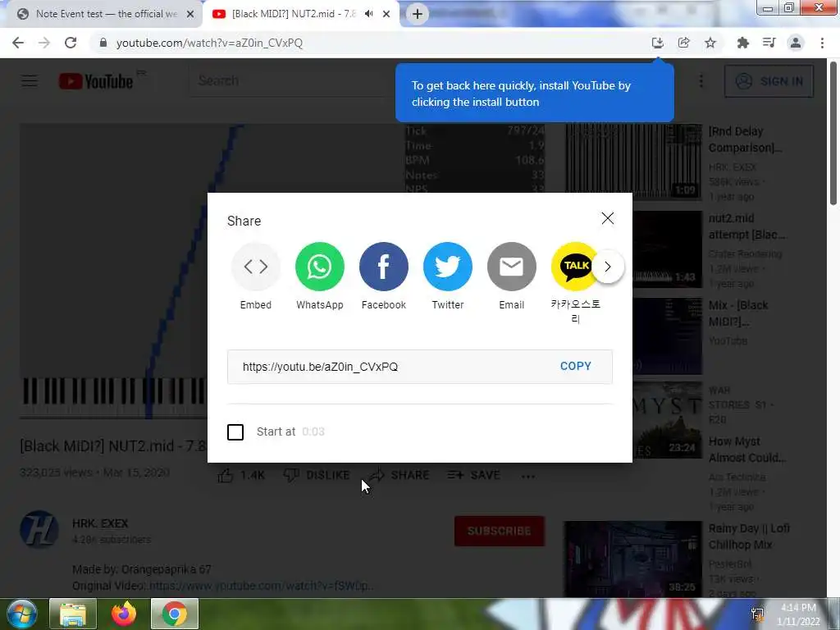The height and width of the screenshot is (630, 840).
Task: Close the Black MIDI YouTube tab
Action: coord(386,15)
